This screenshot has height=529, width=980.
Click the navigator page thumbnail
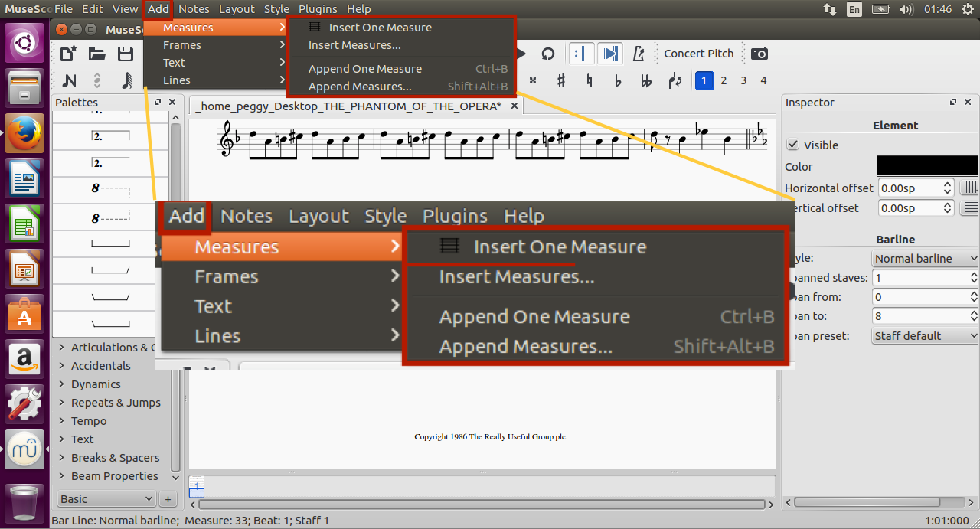(197, 485)
